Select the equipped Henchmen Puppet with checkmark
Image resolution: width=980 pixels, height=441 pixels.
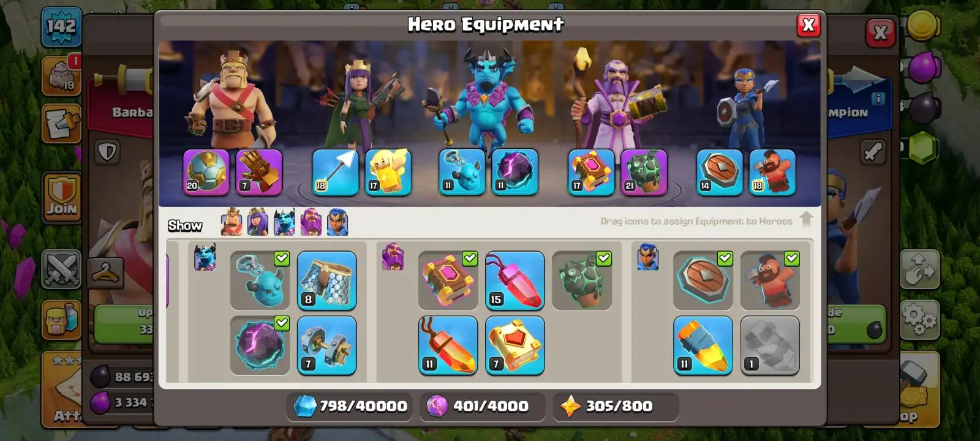260,281
